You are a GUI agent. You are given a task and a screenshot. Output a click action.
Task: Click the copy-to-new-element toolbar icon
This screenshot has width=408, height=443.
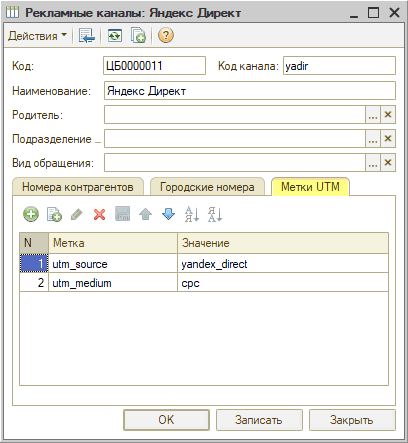138,35
